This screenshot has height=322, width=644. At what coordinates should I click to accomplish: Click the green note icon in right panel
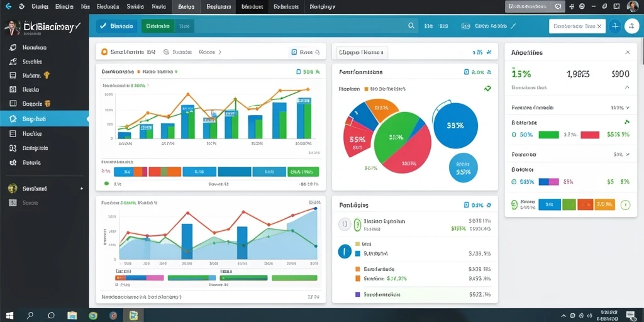click(626, 122)
